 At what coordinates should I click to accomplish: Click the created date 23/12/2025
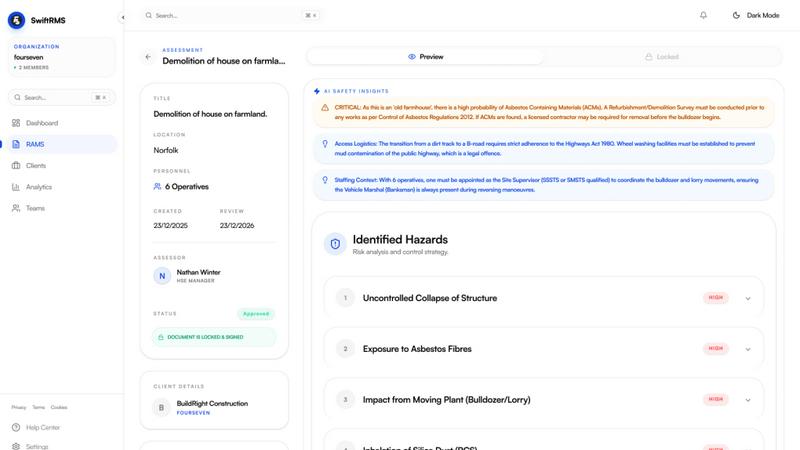coord(170,226)
